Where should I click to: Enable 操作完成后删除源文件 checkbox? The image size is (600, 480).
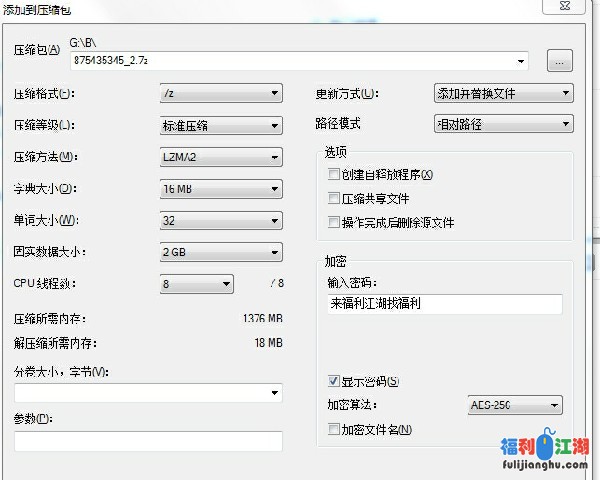(x=334, y=223)
